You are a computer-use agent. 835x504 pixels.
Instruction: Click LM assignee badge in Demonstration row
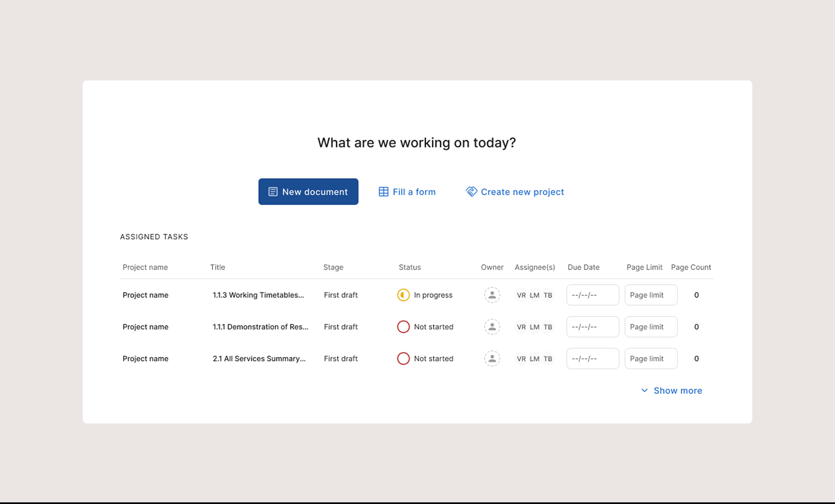[534, 327]
